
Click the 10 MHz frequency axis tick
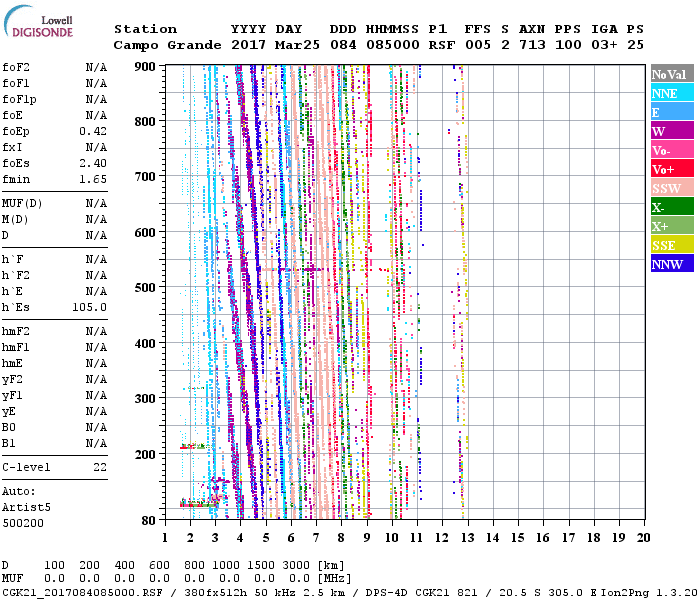393,538
